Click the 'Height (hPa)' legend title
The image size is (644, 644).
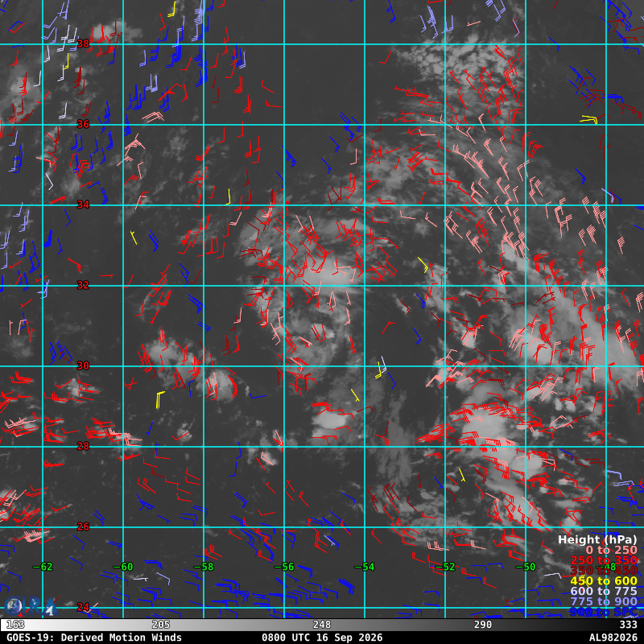click(597, 539)
